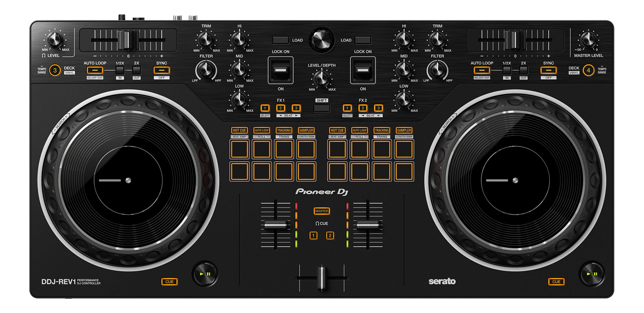
Task: Click the right channel TRIM knob
Action: [437, 39]
